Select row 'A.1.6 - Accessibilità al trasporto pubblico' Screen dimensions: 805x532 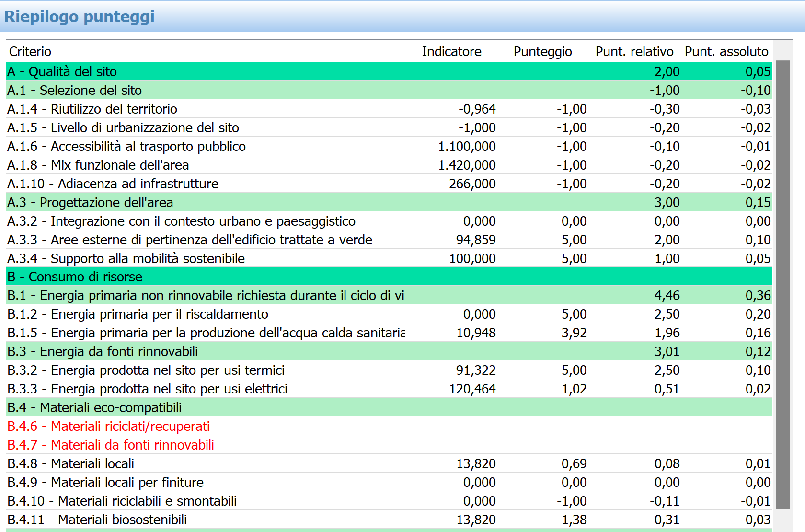click(x=389, y=146)
